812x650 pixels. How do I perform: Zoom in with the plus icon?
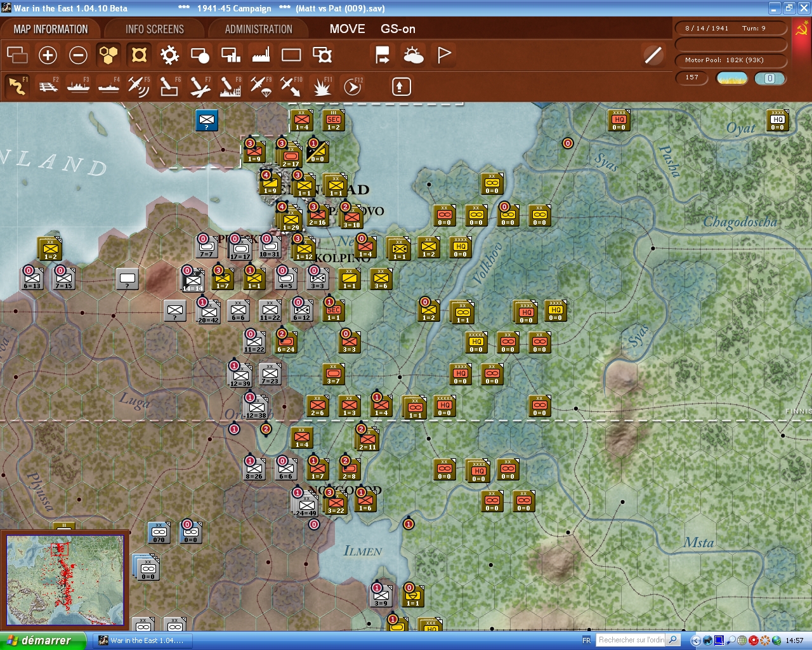tap(48, 55)
